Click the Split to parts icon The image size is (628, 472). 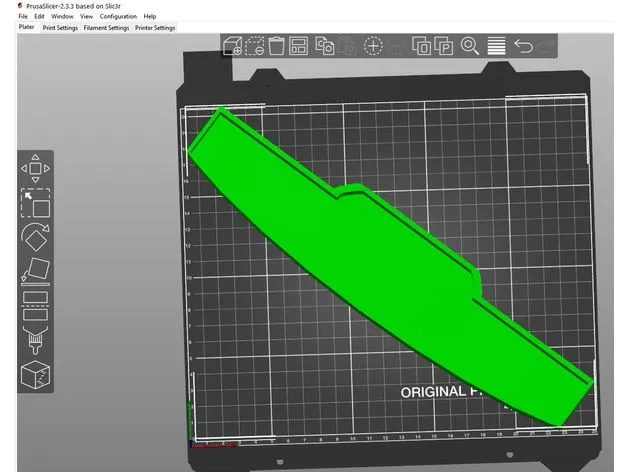click(444, 46)
